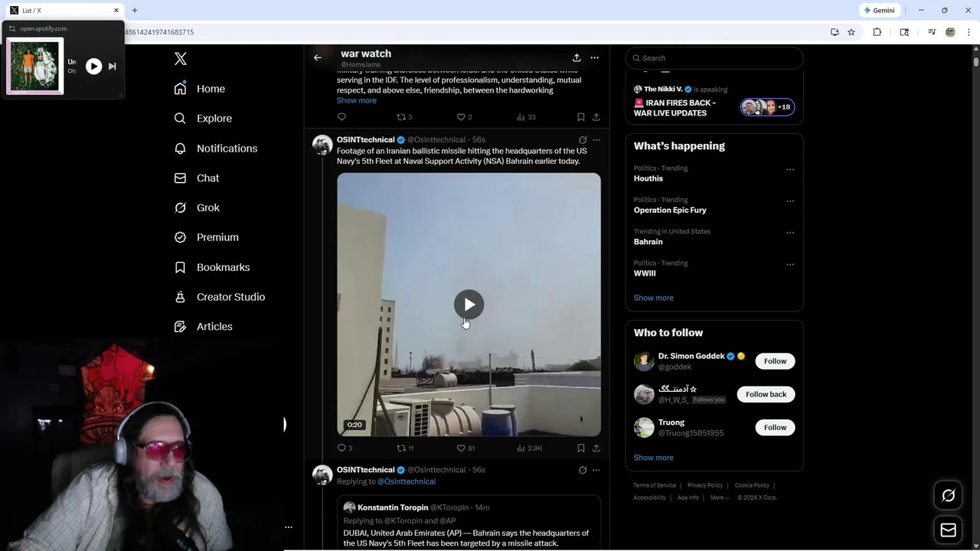This screenshot has height=551, width=980.
Task: Click the X logo in sidebar
Action: click(x=181, y=59)
